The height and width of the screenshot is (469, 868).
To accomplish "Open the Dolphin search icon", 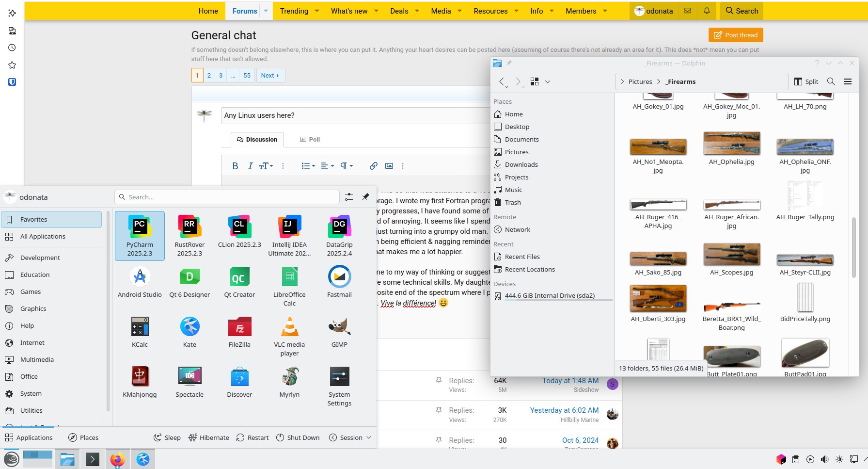I will pos(831,81).
